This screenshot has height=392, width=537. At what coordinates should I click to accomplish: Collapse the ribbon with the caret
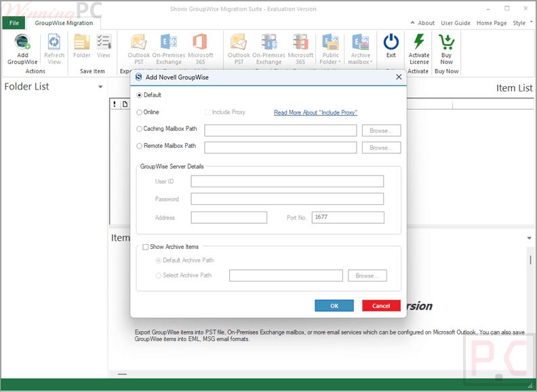(x=412, y=22)
